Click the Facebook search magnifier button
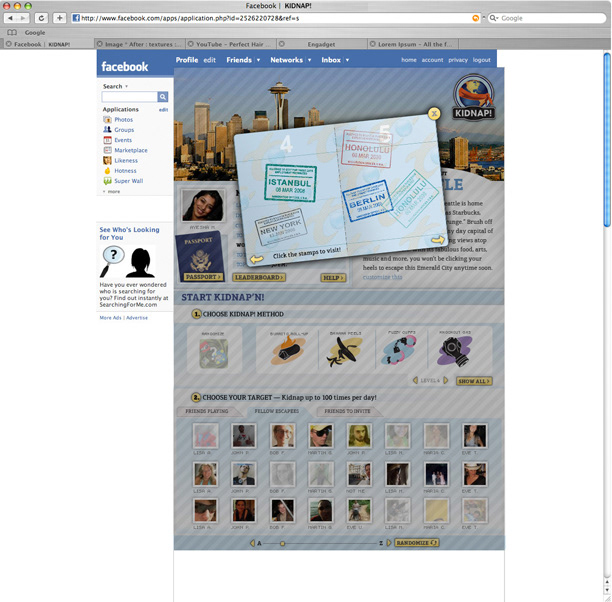612x602 pixels. pos(163,97)
